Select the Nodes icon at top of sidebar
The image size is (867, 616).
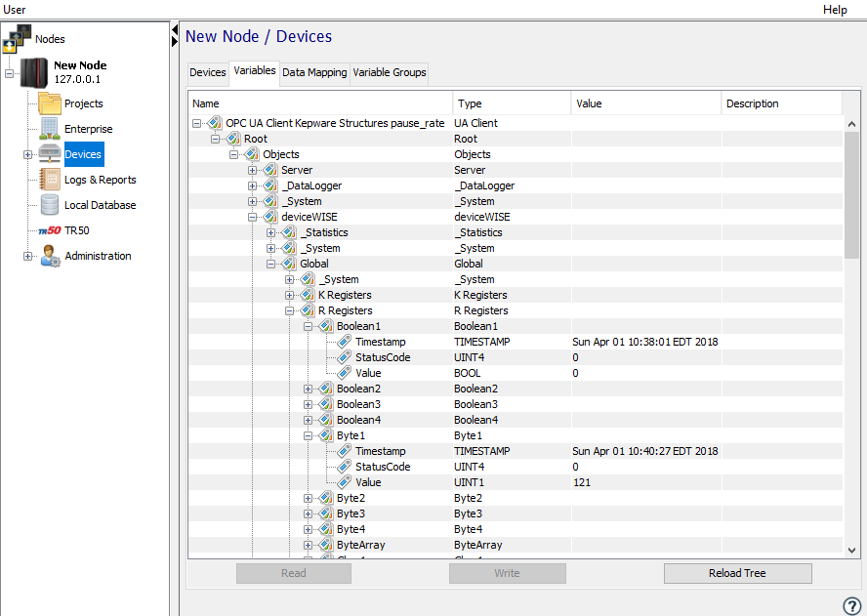coord(16,39)
